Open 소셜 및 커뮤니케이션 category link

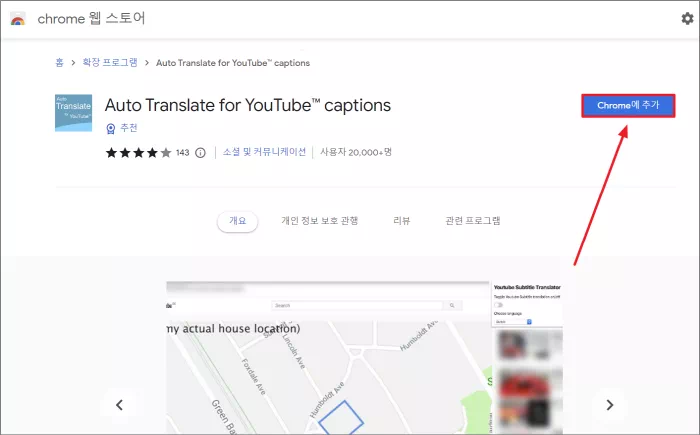[x=264, y=152]
